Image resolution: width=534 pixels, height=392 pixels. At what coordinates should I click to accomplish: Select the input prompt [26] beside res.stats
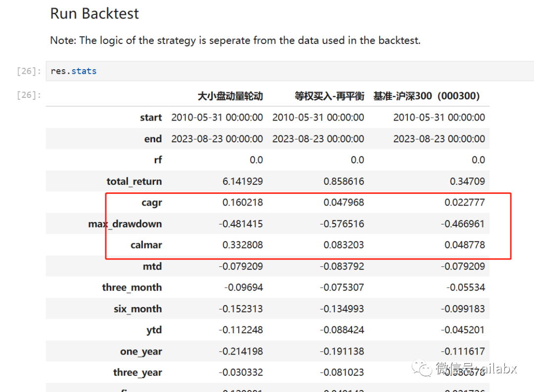[x=29, y=71]
